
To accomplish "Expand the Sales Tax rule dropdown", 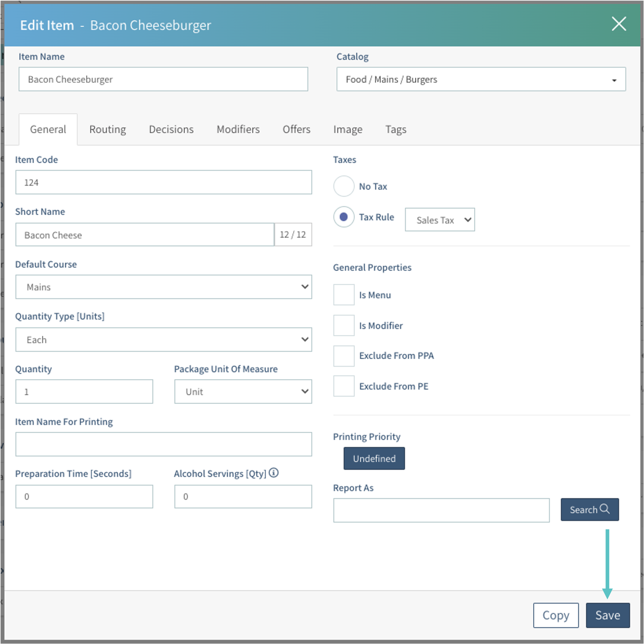I will [440, 220].
